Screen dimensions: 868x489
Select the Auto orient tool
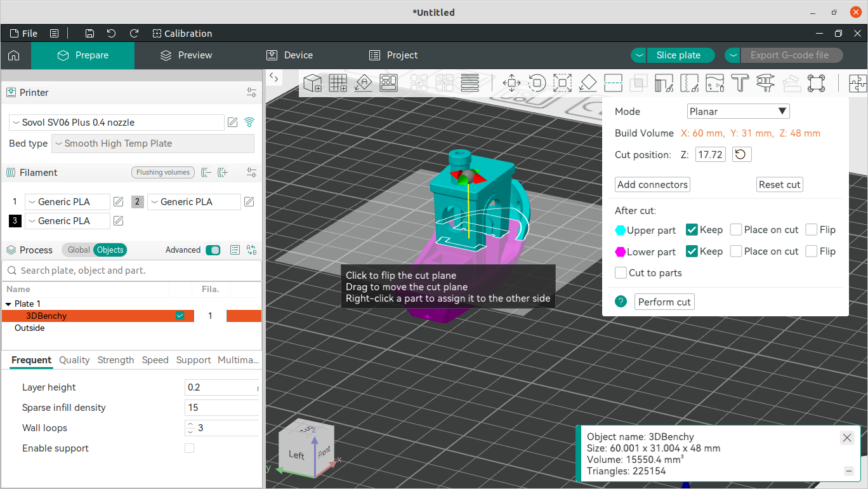(363, 83)
